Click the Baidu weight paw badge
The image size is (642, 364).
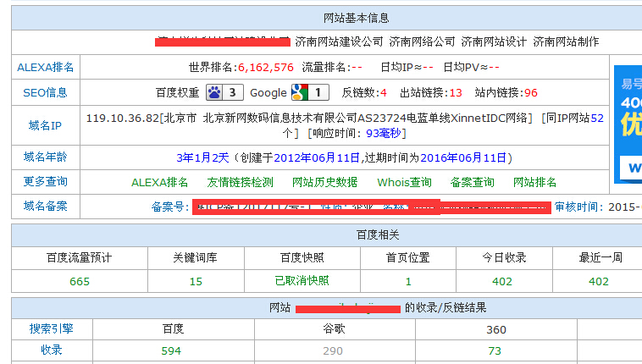pyautogui.click(x=224, y=92)
